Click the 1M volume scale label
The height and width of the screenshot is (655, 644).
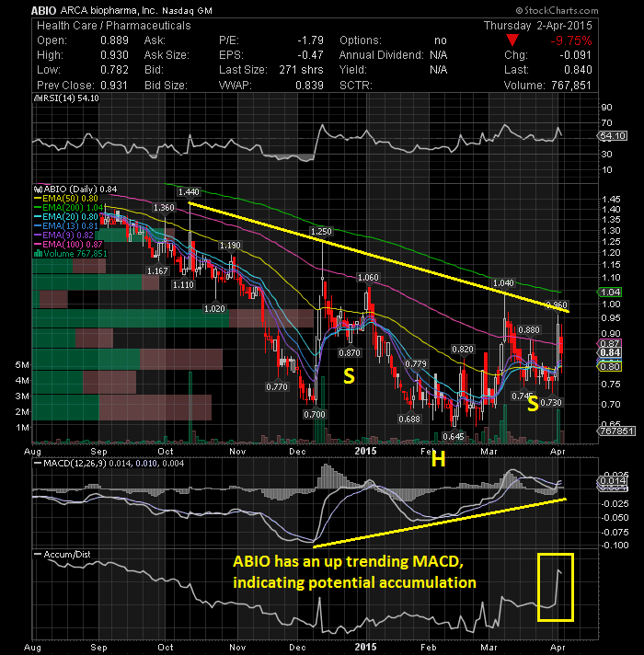(x=22, y=428)
